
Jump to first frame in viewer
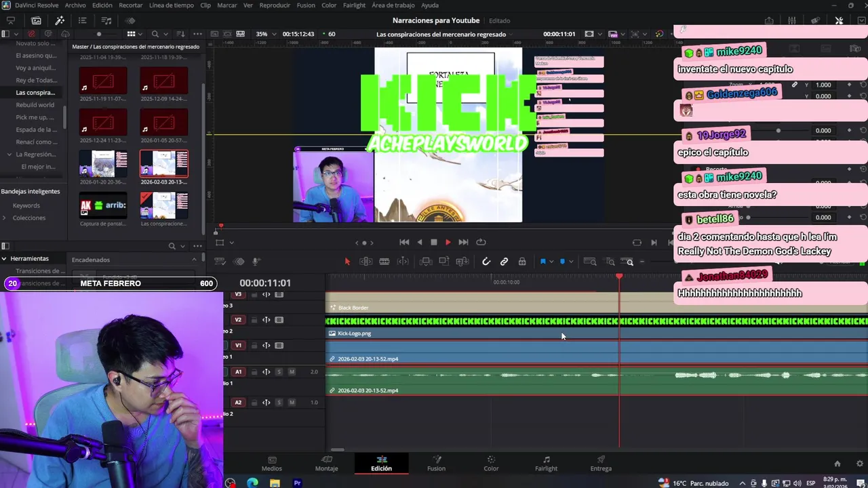[x=404, y=242]
